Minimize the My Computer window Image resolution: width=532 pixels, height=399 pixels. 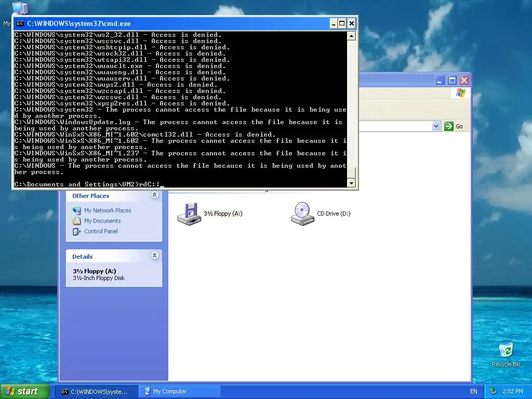pos(440,81)
